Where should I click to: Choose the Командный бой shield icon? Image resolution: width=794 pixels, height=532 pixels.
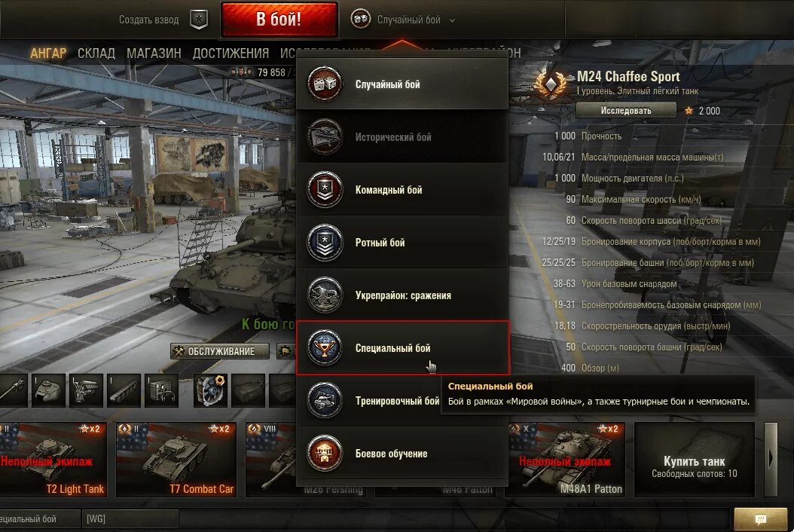coord(325,189)
